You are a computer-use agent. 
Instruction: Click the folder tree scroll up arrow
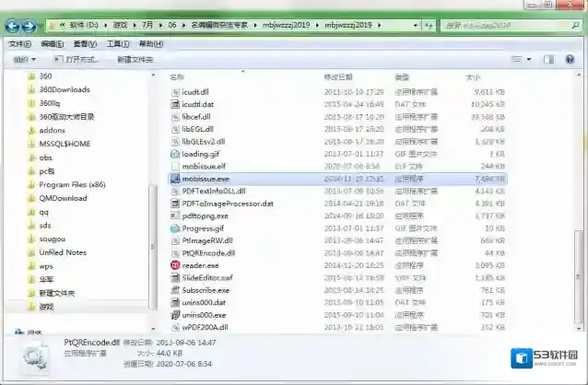point(153,76)
